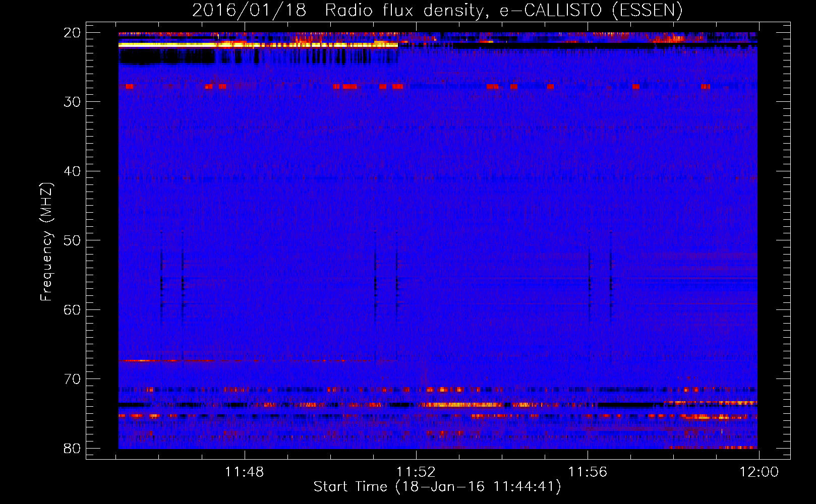This screenshot has height=504, width=816.
Task: Click the 'Frequency (MHZ)' axis title
Action: click(46, 242)
